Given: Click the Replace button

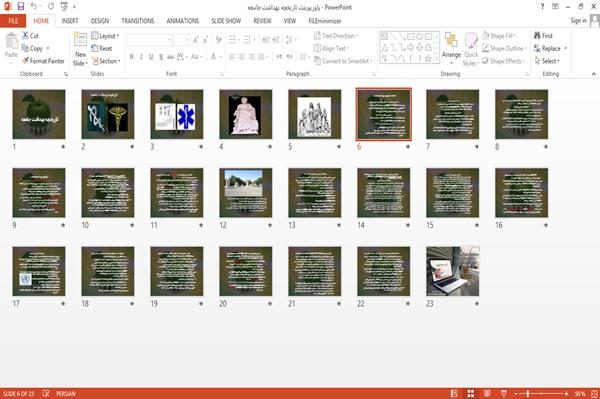Looking at the screenshot, I should (550, 48).
